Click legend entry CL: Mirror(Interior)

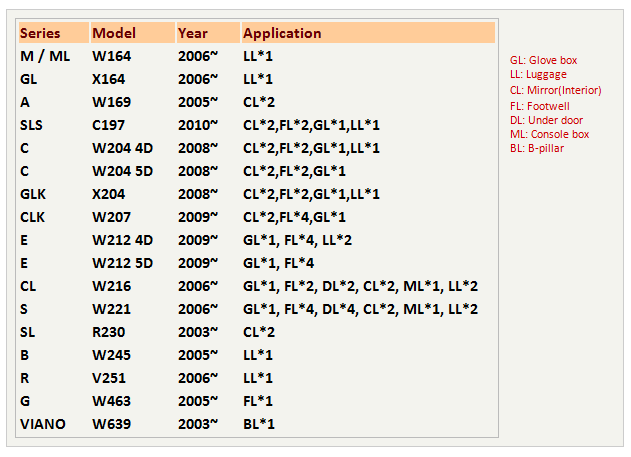[x=556, y=90]
